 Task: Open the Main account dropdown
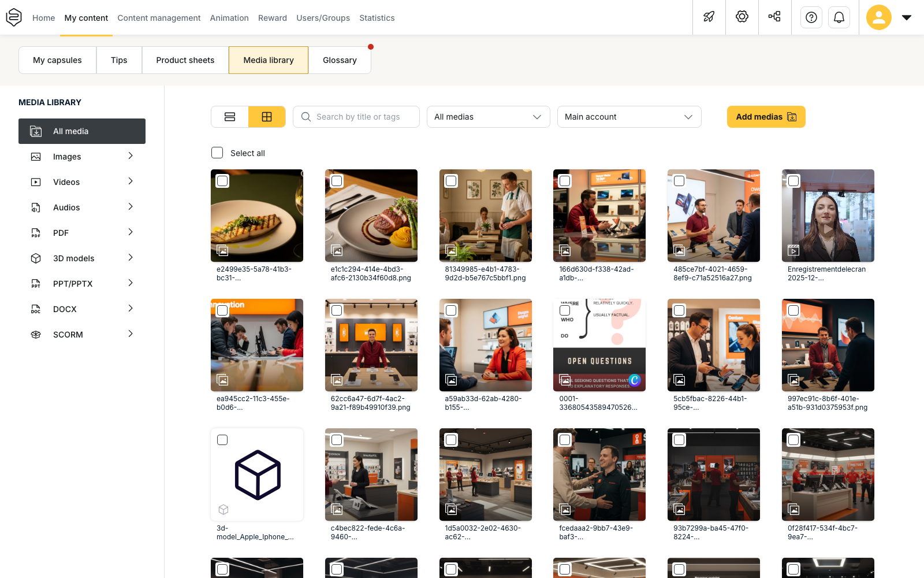click(629, 117)
